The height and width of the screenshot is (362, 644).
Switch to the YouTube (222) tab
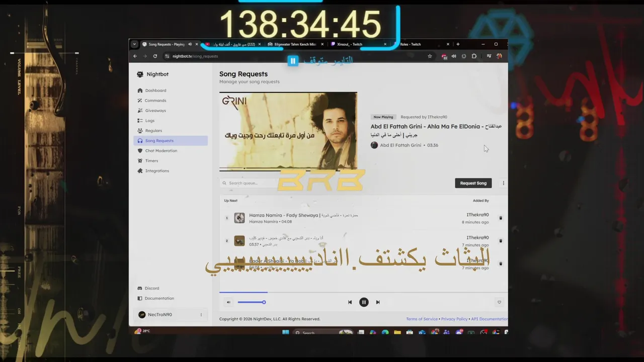click(x=232, y=44)
